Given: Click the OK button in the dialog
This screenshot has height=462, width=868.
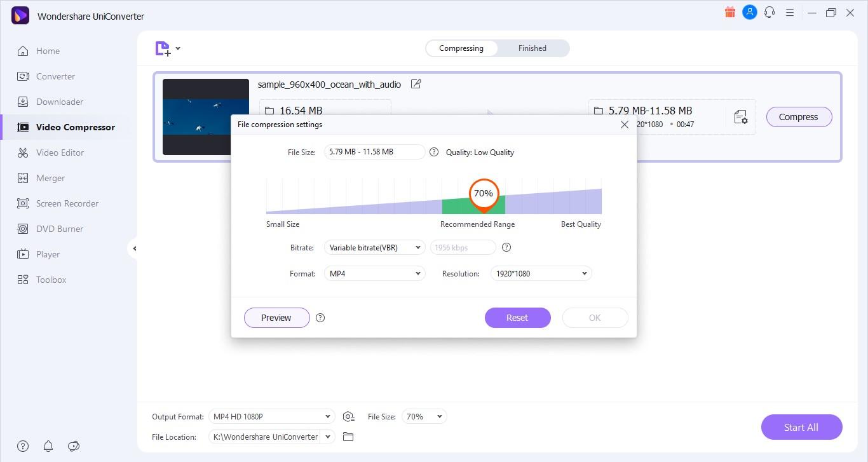Looking at the screenshot, I should click(595, 318).
